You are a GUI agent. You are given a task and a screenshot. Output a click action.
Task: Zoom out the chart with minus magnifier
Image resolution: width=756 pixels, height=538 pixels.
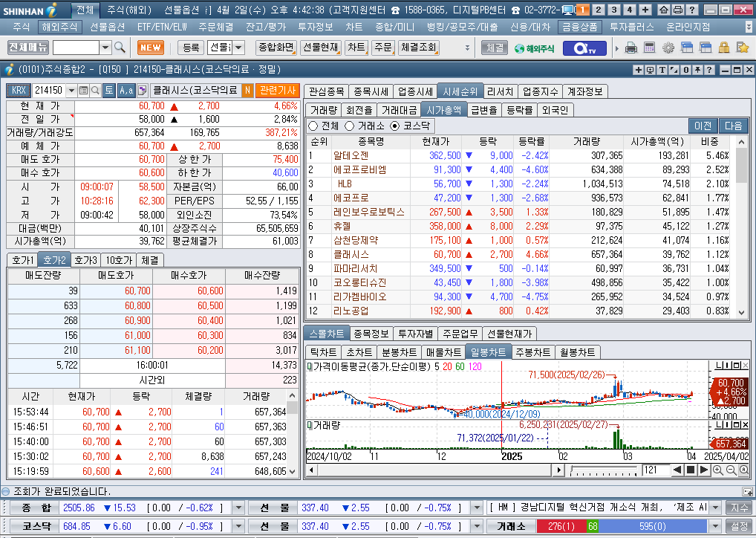[x=731, y=470]
